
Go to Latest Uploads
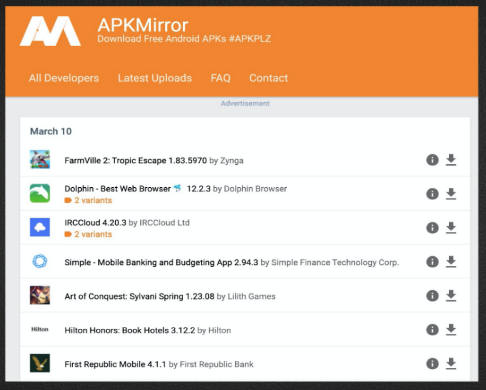point(155,78)
